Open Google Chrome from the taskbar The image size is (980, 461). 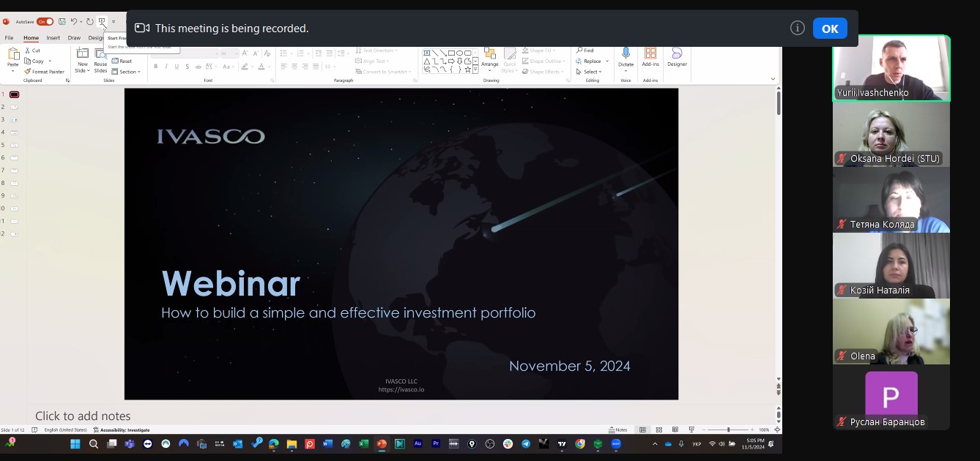580,443
